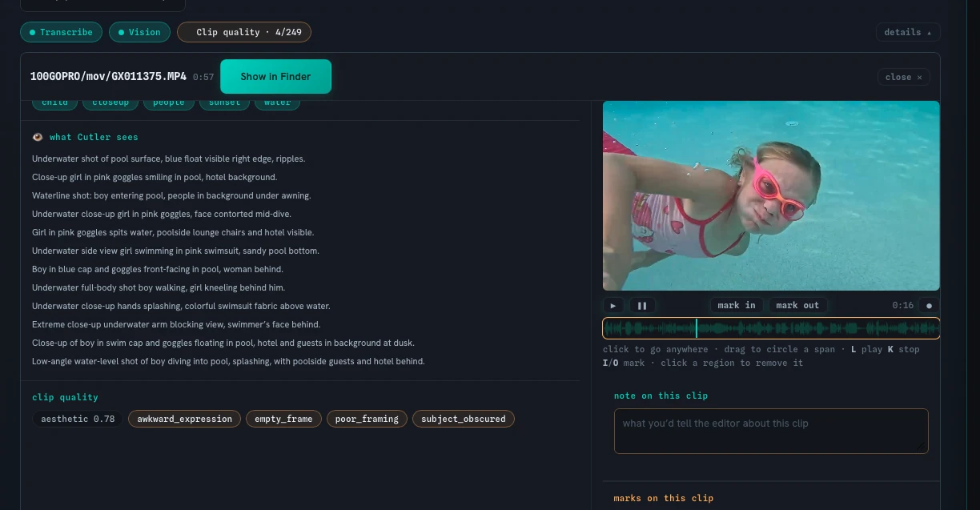Click the play triangle button
This screenshot has width=980, height=510.
pyautogui.click(x=613, y=305)
